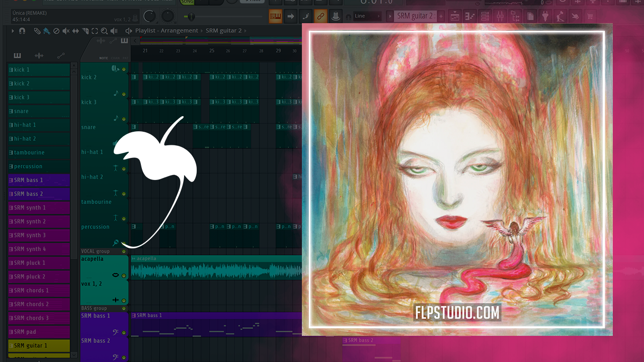
Task: Open the Mixer from the top toolbar
Action: coord(500,16)
